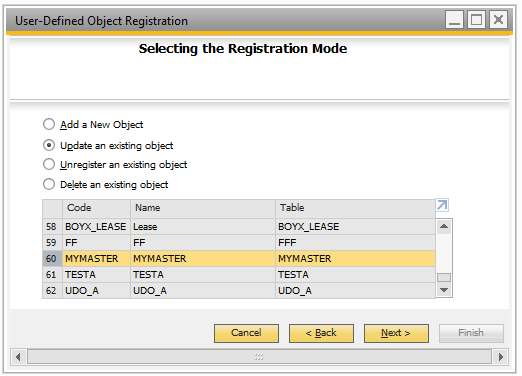This screenshot has width=522, height=376.
Task: Click the UDO_A name cell
Action: pos(203,291)
